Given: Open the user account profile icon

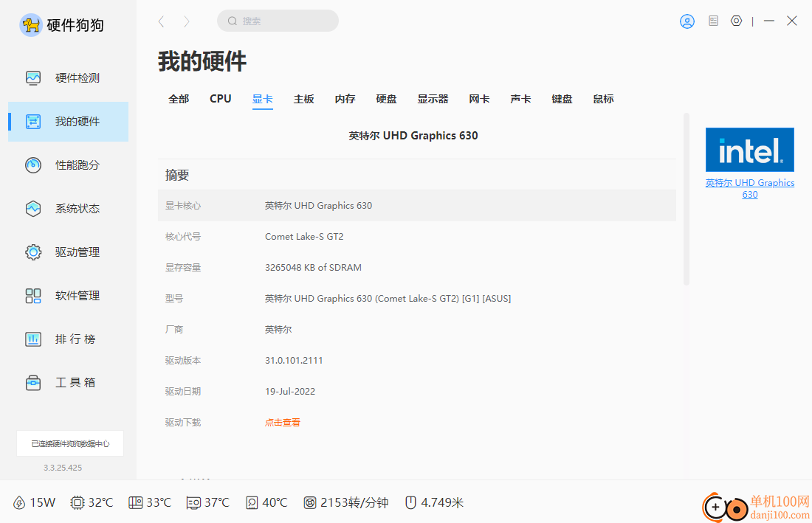Looking at the screenshot, I should 687,21.
